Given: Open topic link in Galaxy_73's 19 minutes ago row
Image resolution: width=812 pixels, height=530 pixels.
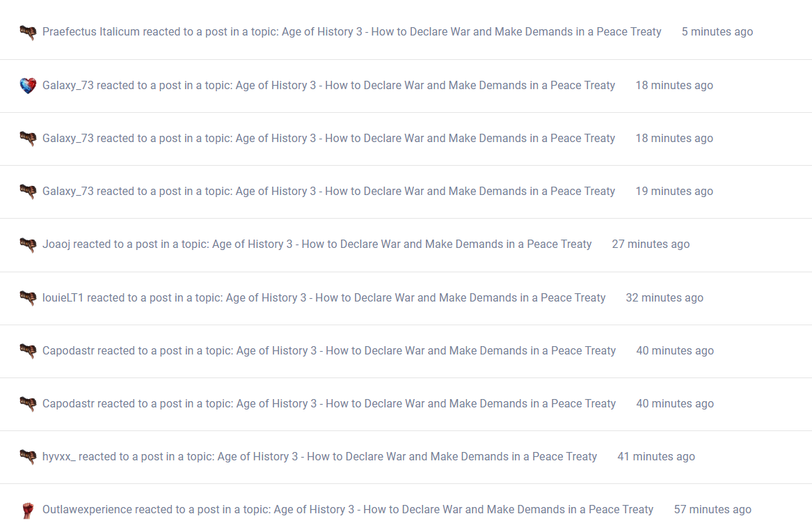Looking at the screenshot, I should [x=425, y=191].
